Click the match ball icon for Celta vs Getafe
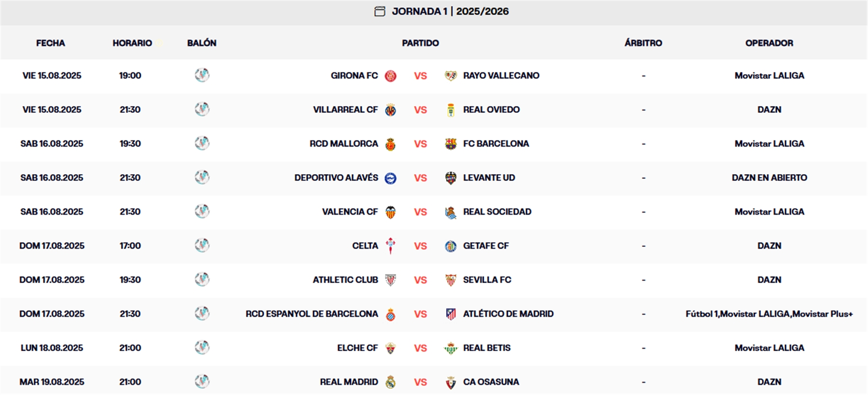 click(x=203, y=245)
